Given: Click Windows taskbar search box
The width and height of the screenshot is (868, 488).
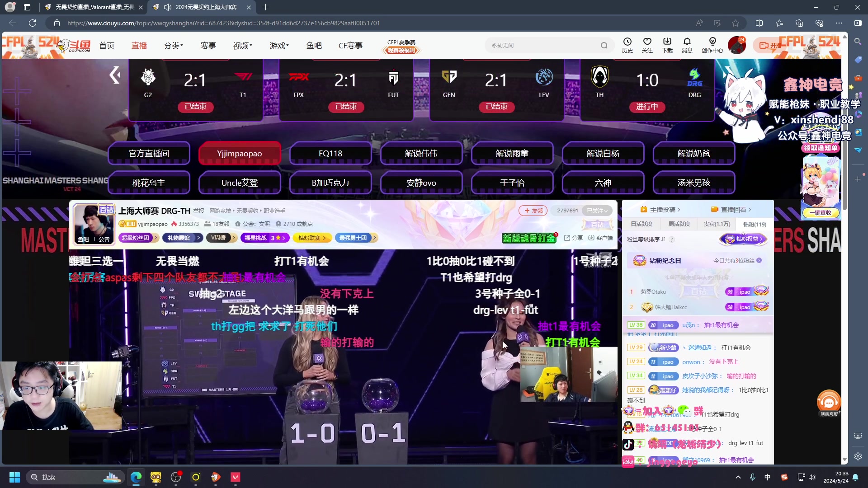Looking at the screenshot, I should 75,477.
